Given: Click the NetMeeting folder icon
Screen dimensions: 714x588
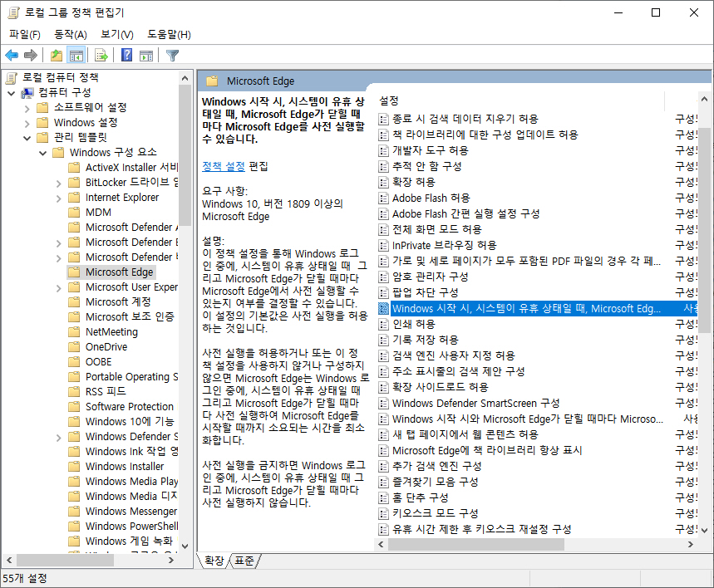Looking at the screenshot, I should (x=74, y=331).
